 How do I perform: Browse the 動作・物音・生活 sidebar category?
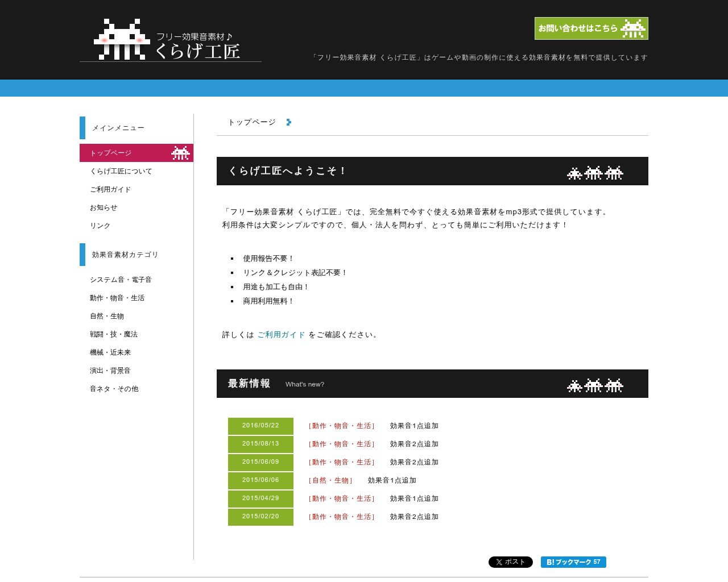pyautogui.click(x=117, y=298)
